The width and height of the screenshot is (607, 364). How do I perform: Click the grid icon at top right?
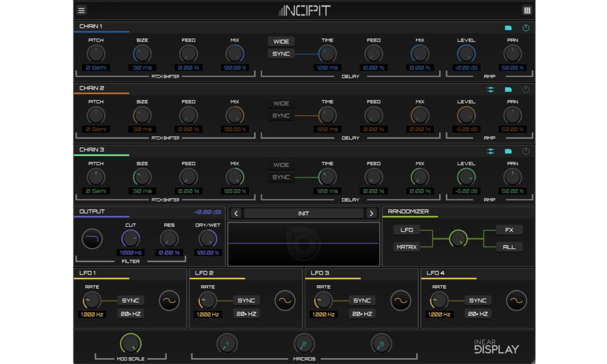(526, 10)
